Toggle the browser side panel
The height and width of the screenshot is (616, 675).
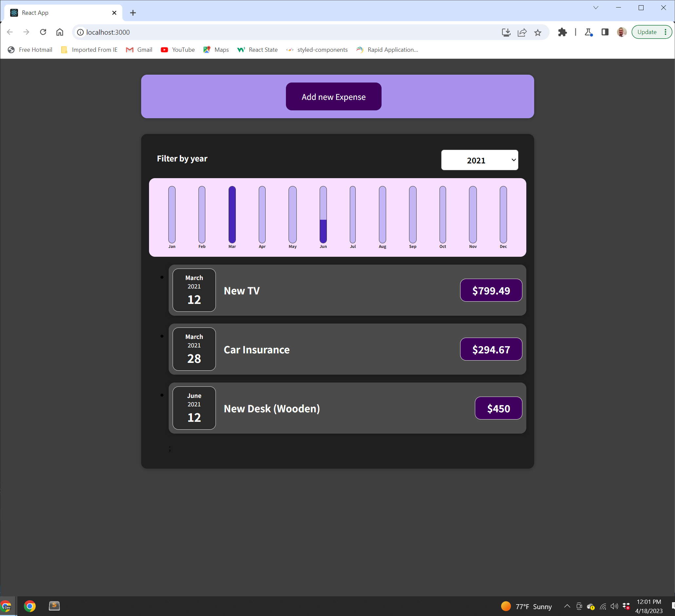click(x=605, y=32)
